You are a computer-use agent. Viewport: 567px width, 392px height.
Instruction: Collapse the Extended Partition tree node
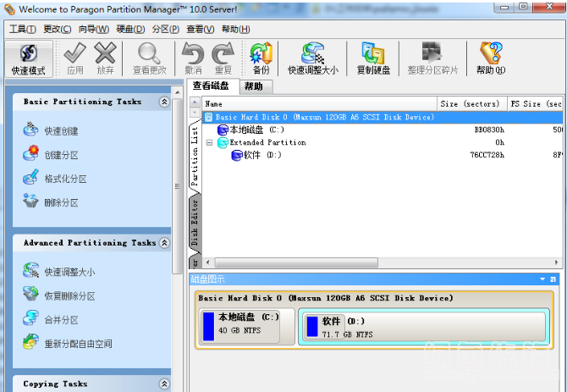[209, 142]
